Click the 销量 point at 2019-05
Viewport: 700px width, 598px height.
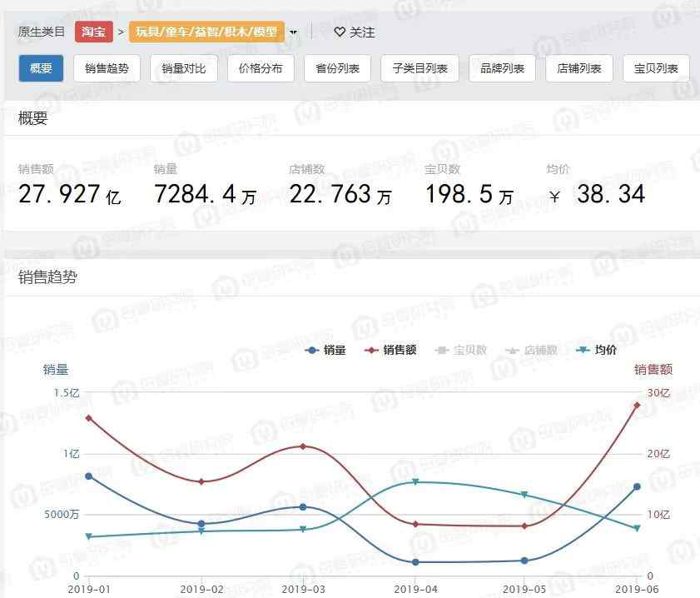point(524,561)
